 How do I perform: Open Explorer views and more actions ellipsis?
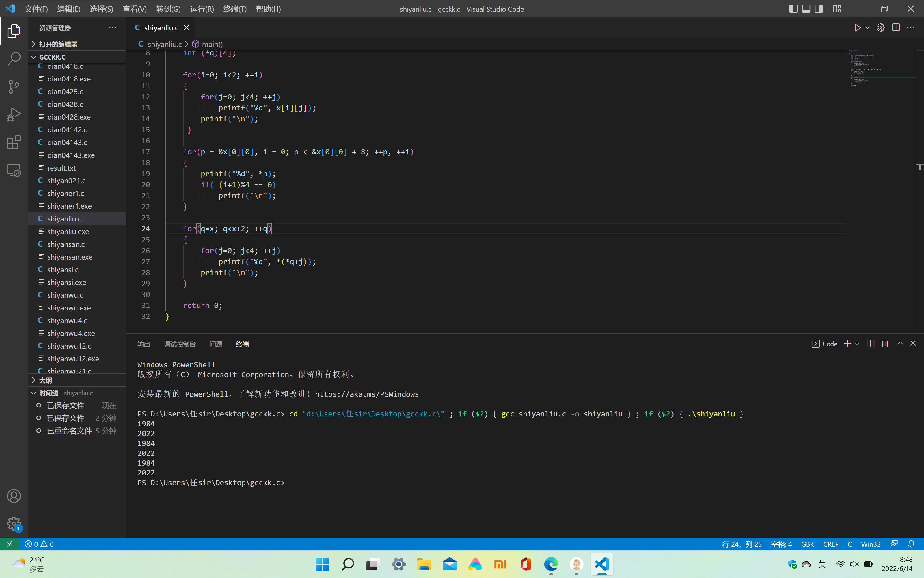point(112,27)
